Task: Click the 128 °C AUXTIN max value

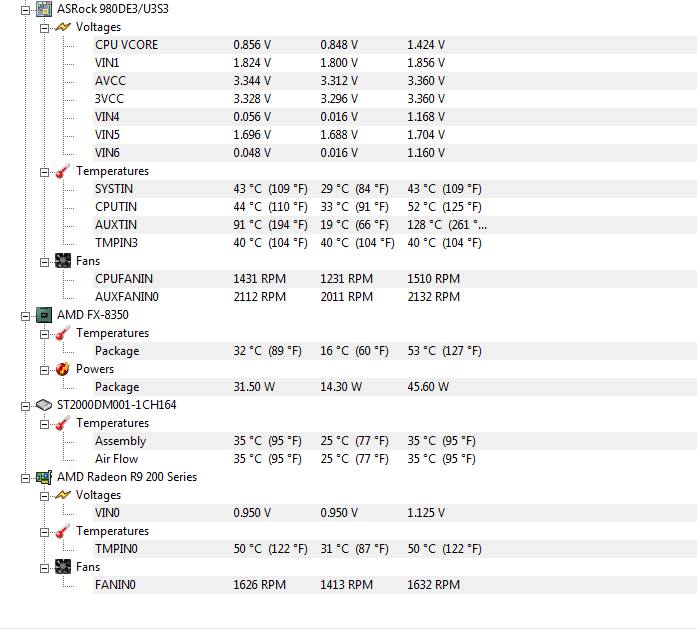Action: pyautogui.click(x=447, y=225)
